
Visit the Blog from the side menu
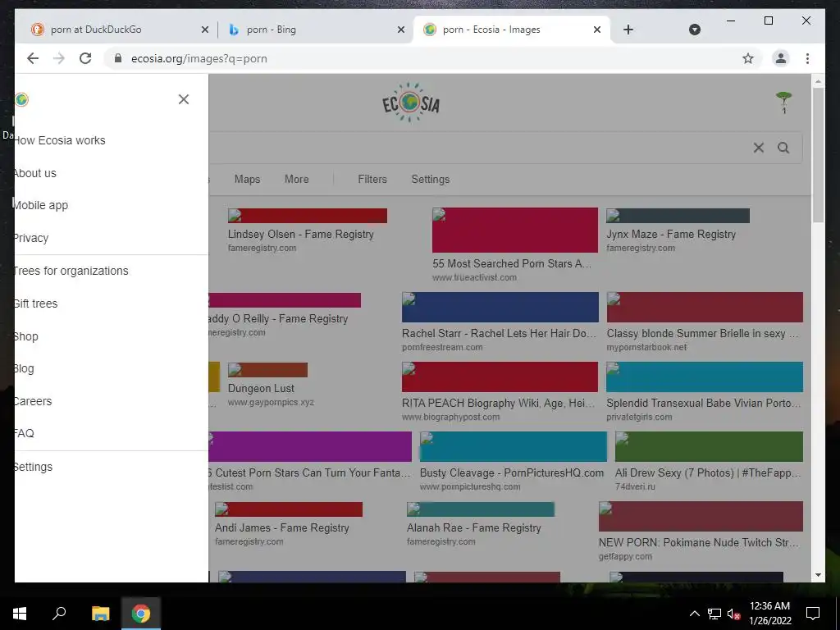(x=24, y=368)
